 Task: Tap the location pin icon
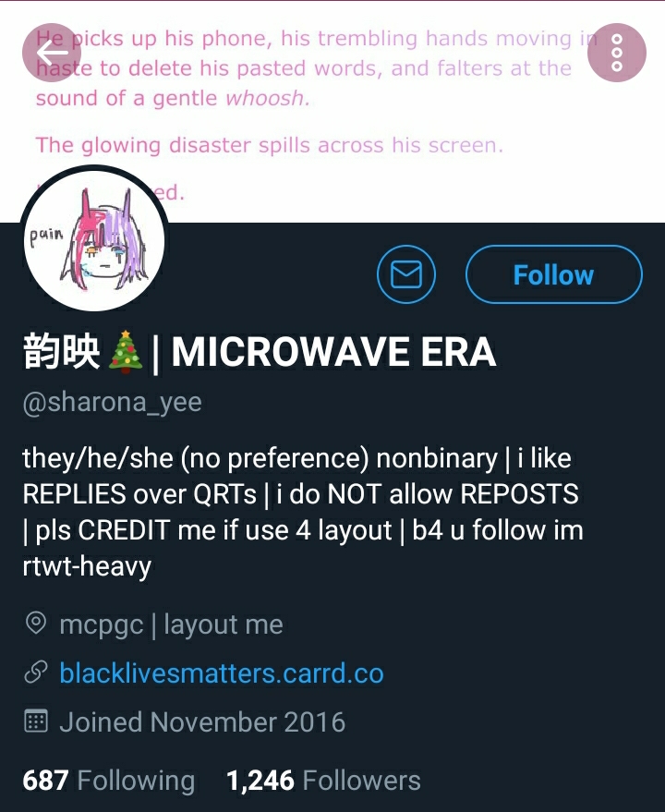pos(36,623)
